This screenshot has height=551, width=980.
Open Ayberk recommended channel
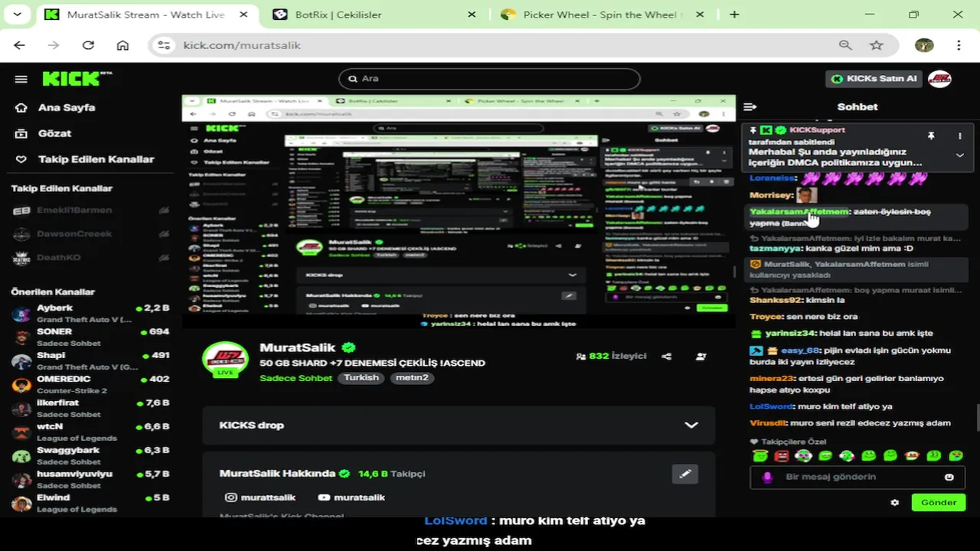tap(90, 314)
